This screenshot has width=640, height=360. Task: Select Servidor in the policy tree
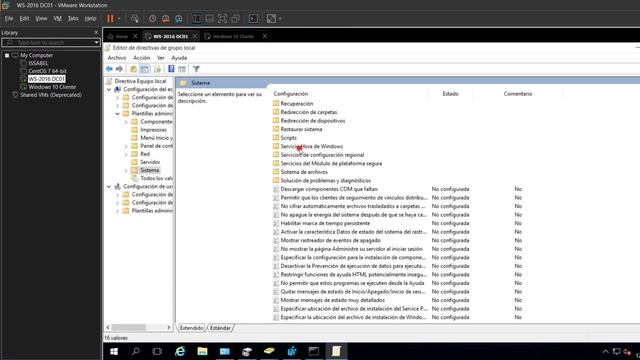click(x=150, y=162)
